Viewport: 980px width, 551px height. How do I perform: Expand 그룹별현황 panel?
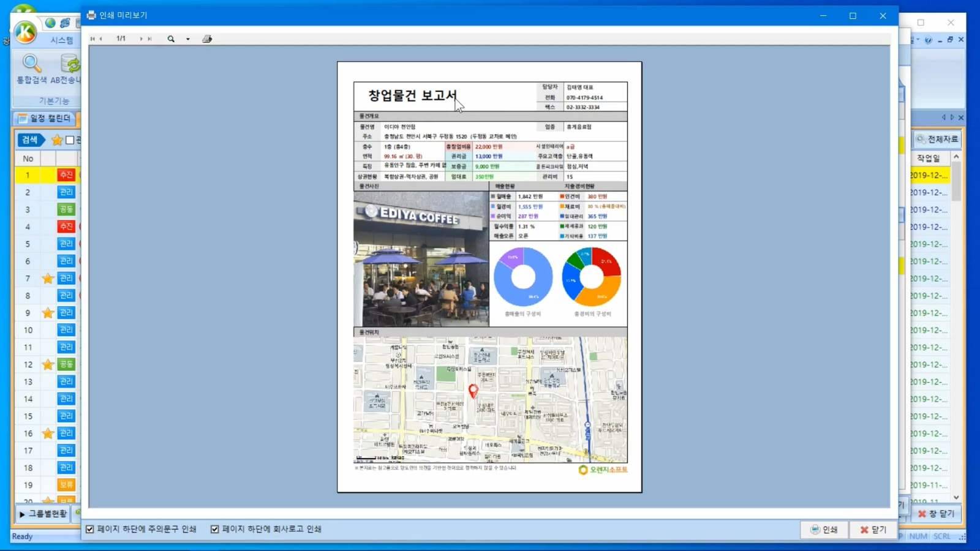pyautogui.click(x=43, y=514)
